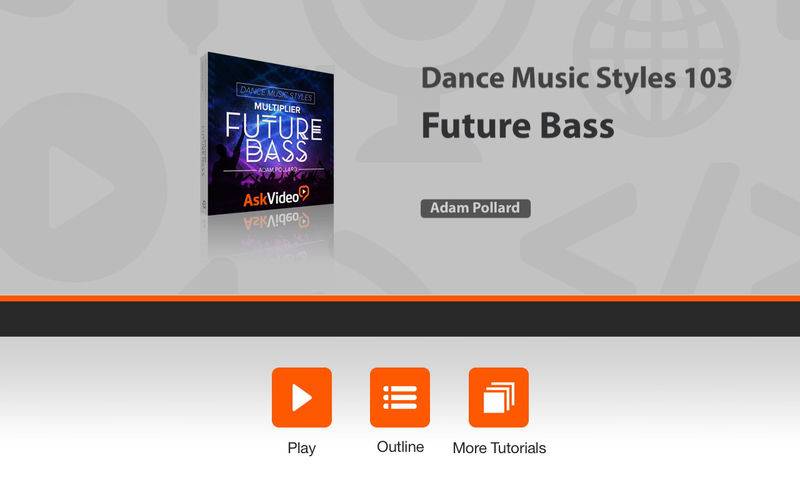Open the More Tutorials stacked-pages icon
Image resolution: width=800 pixels, height=500 pixels.
click(x=498, y=397)
